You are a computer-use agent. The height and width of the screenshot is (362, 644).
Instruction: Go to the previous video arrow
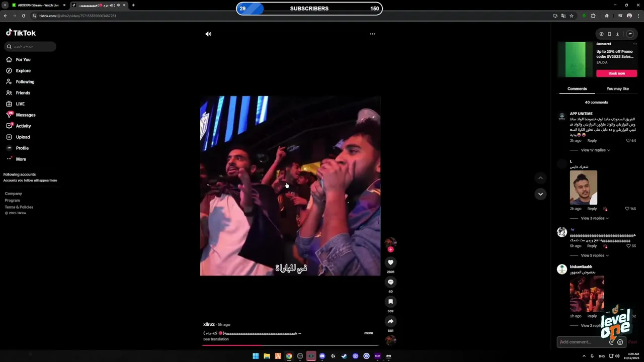(540, 178)
